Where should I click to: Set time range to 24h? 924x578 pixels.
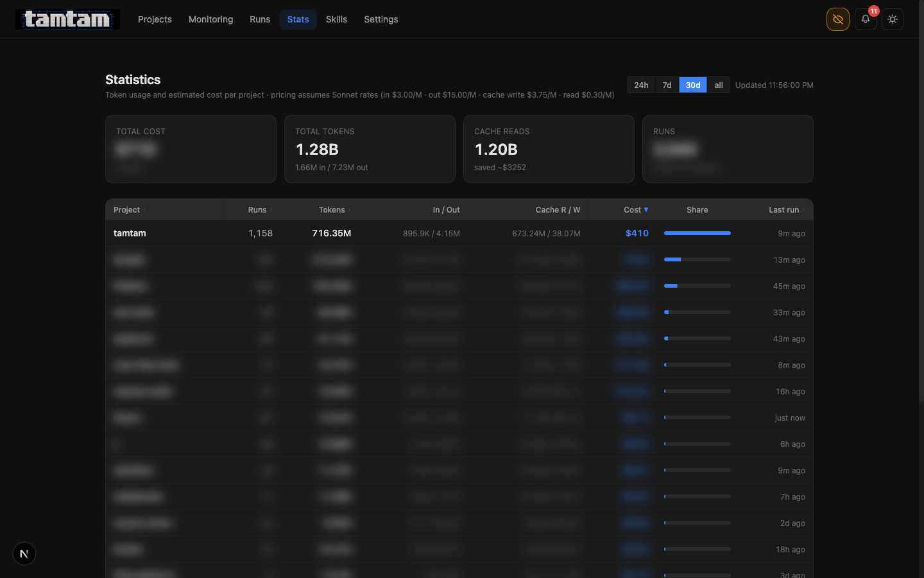[641, 85]
